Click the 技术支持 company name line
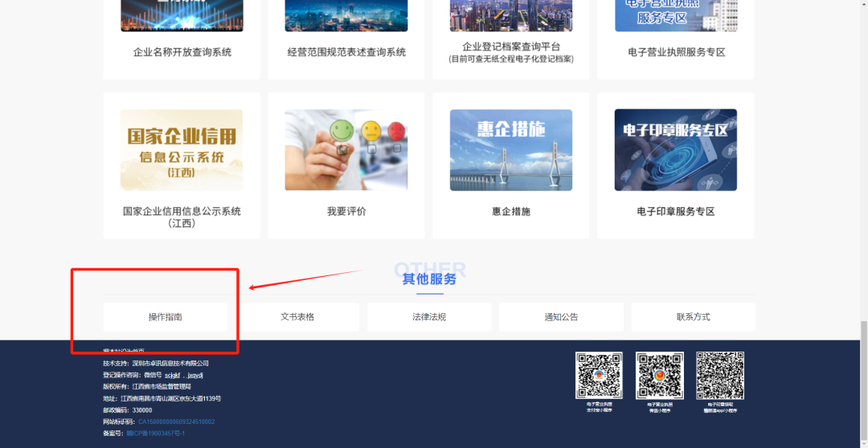This screenshot has height=448, width=868. click(156, 364)
